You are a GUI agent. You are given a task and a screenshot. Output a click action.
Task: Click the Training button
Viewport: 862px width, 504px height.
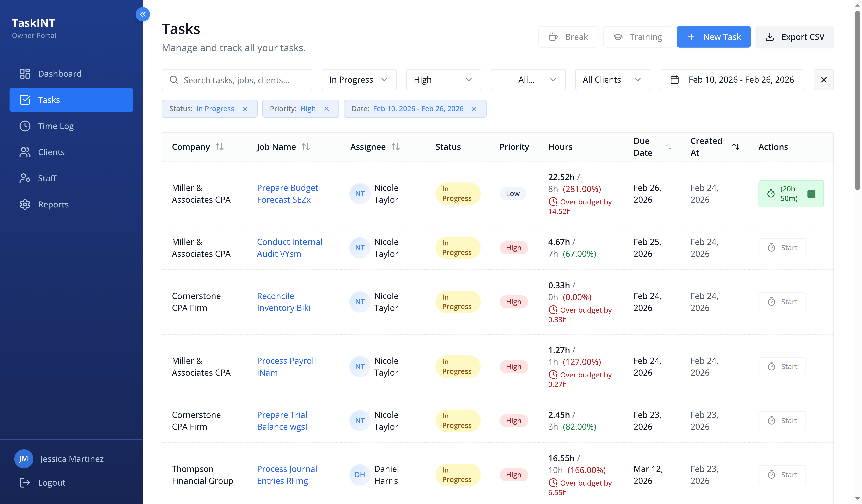point(637,37)
